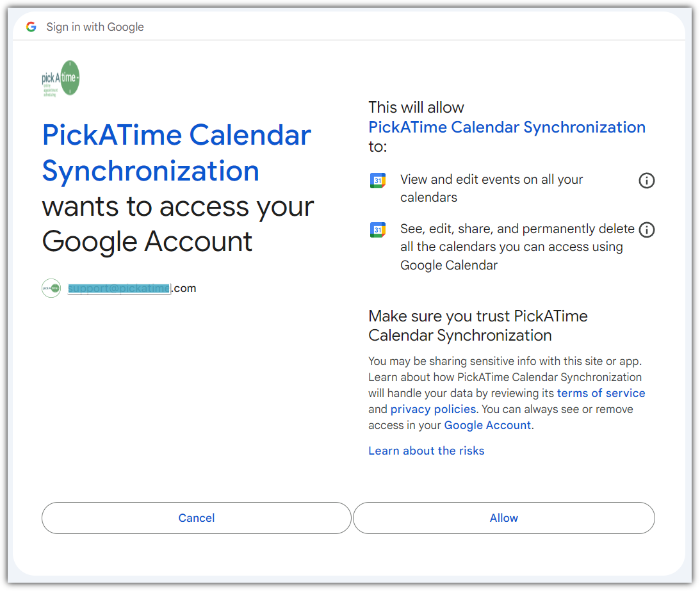Screen dimensions: 700x591
Task: Click the Google "G" logo in header
Action: (31, 27)
